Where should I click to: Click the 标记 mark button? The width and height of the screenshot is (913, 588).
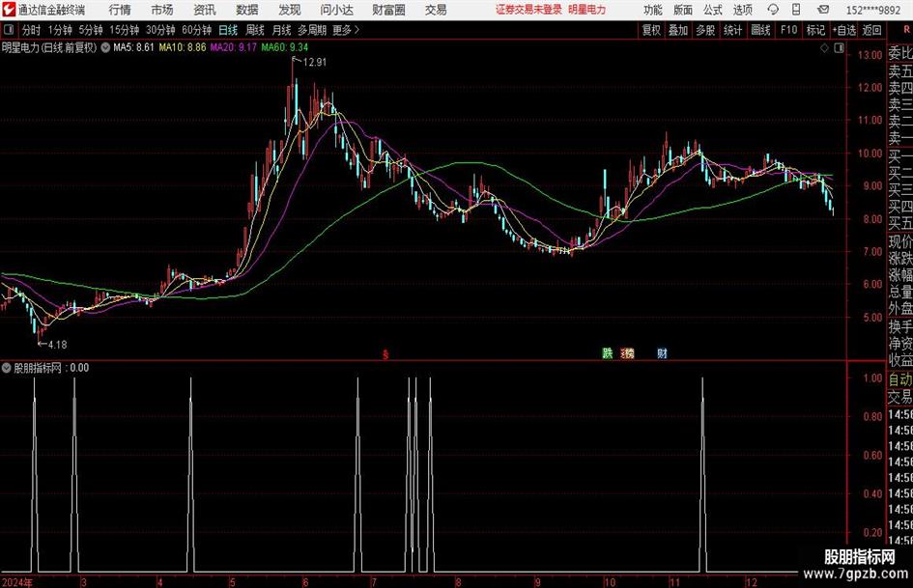[x=815, y=30]
